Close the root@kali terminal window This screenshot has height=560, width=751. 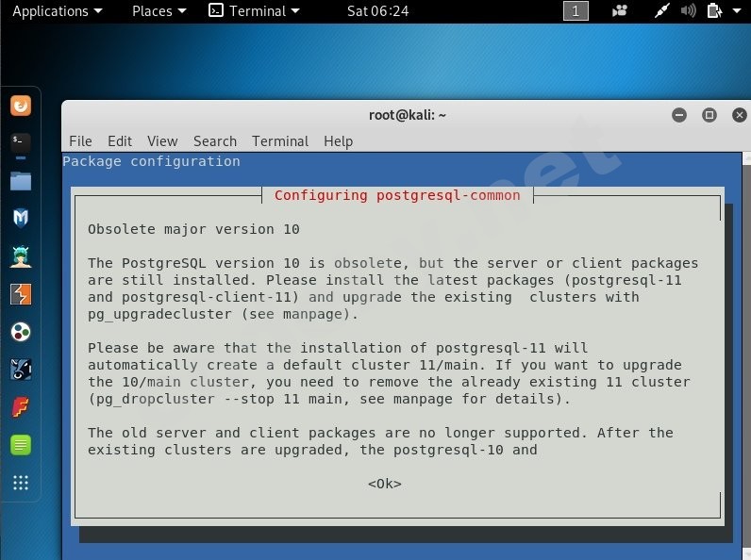[739, 115]
